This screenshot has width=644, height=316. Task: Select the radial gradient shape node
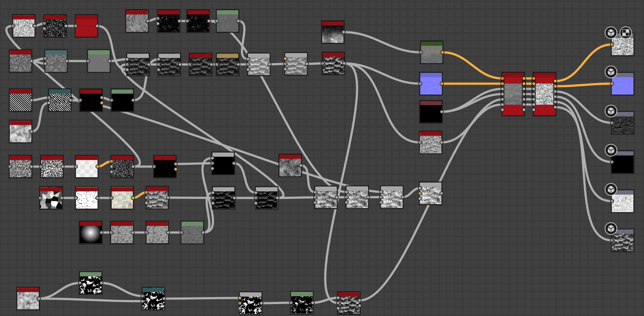tap(90, 233)
